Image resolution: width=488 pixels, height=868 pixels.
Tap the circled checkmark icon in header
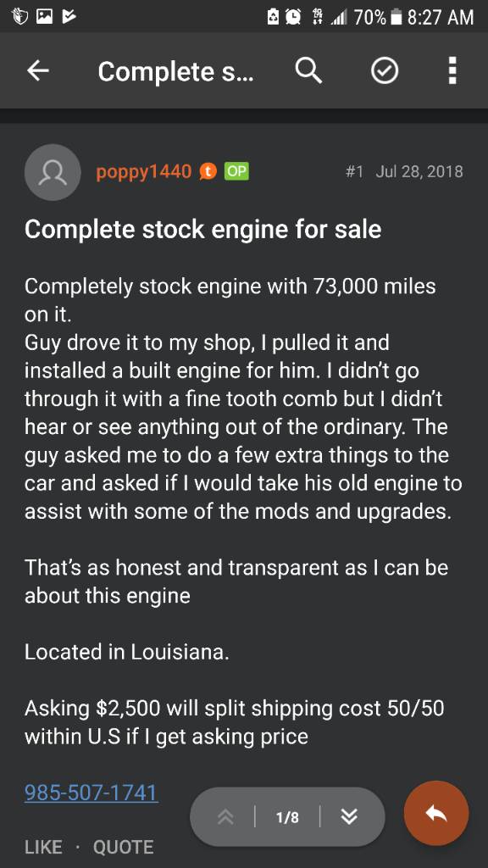[385, 71]
